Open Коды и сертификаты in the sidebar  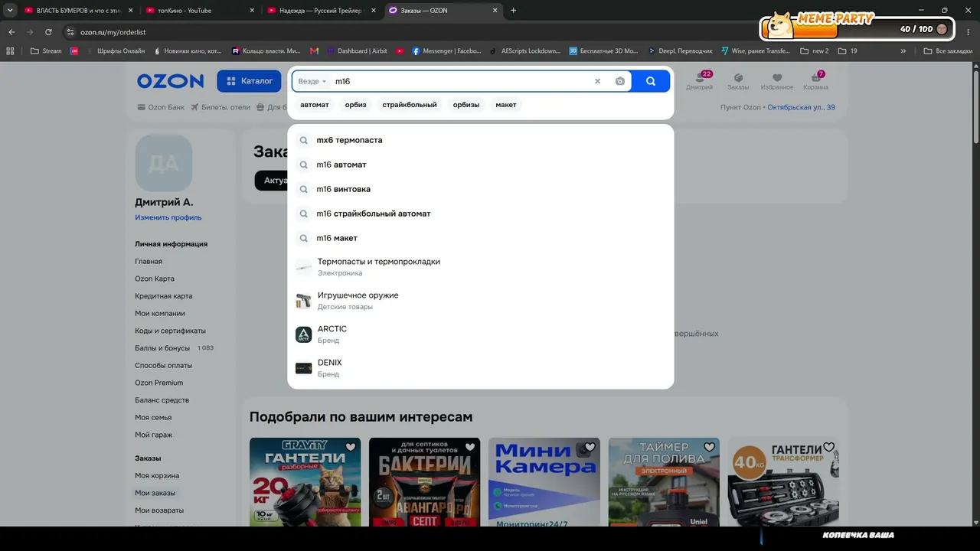[x=171, y=331]
